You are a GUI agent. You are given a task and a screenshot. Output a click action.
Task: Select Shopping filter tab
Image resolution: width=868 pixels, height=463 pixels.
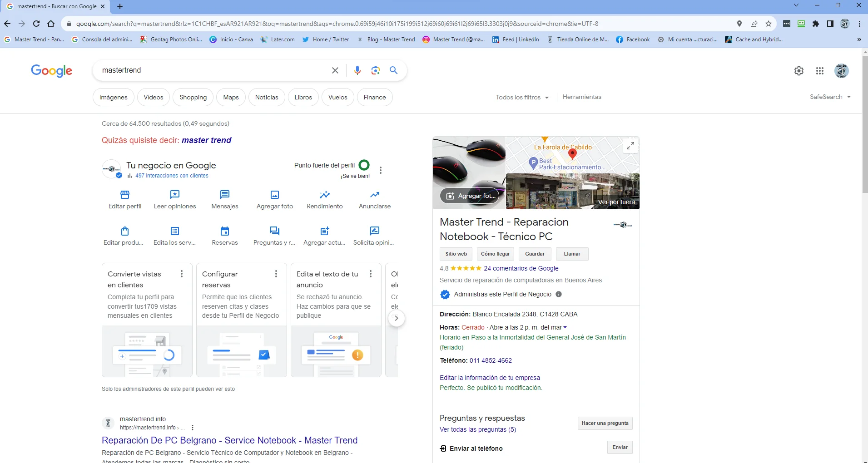click(x=193, y=97)
